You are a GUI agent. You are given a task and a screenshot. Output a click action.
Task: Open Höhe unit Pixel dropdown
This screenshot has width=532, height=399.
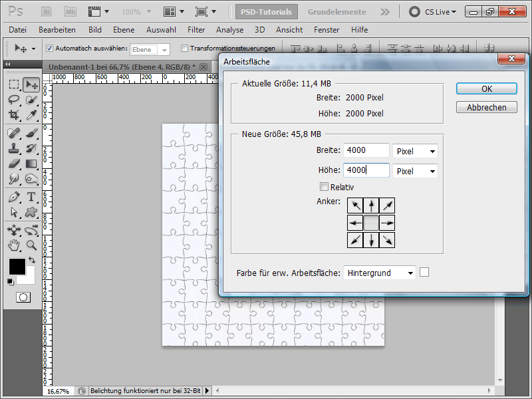coord(415,171)
